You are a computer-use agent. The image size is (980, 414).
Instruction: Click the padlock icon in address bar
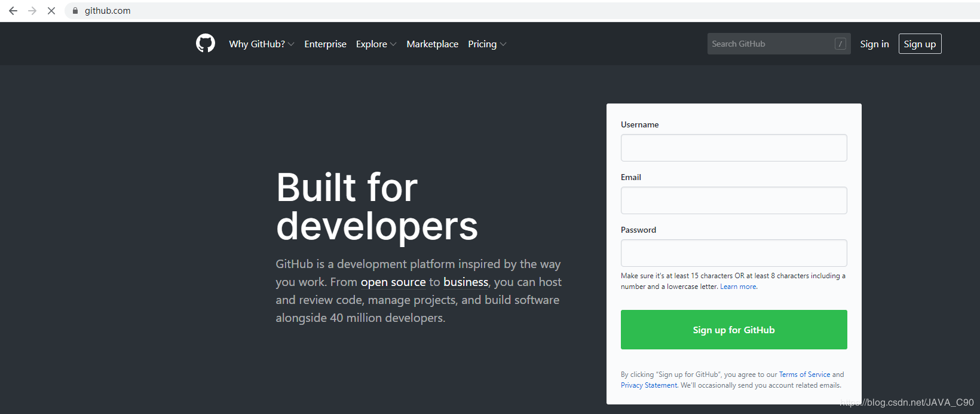pos(75,11)
